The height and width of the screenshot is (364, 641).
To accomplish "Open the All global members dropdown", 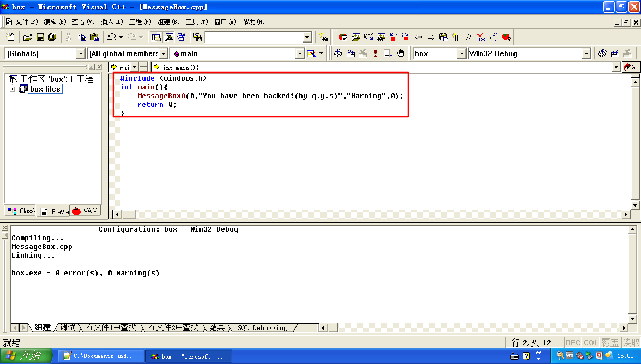I will pyautogui.click(x=163, y=53).
